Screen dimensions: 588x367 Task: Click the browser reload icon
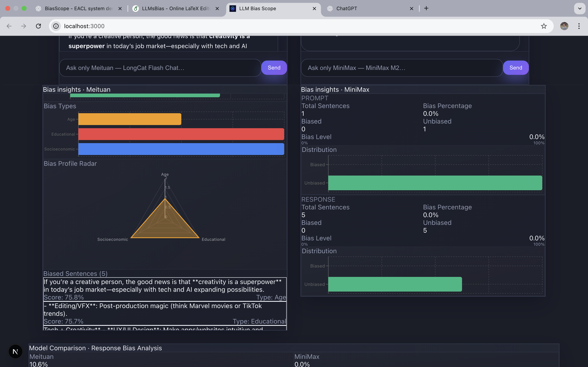tap(38, 26)
